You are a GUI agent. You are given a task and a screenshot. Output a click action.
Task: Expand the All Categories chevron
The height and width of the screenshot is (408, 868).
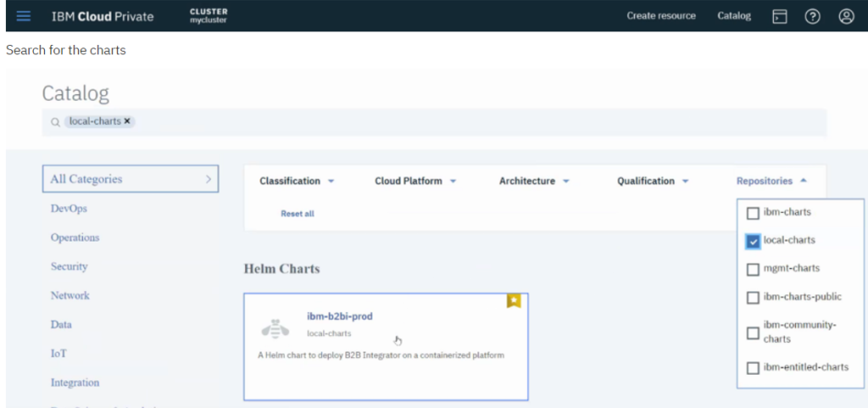pyautogui.click(x=209, y=179)
